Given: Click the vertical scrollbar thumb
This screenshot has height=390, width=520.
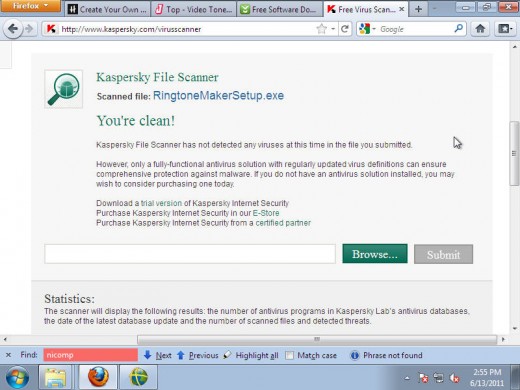Looking at the screenshot, I should coord(514,153).
